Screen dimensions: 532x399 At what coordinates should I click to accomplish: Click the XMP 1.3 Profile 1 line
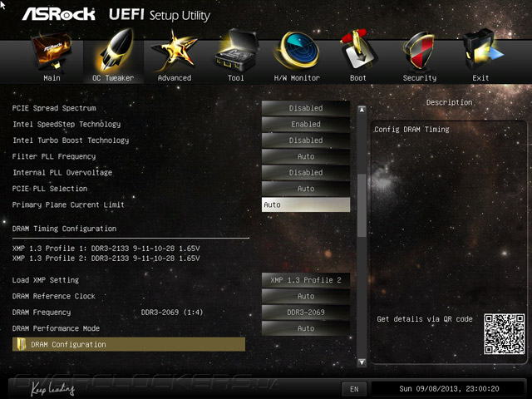click(106, 249)
